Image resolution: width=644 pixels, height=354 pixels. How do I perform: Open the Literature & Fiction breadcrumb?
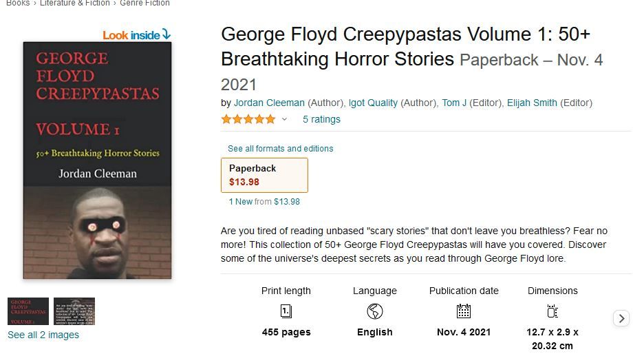click(75, 3)
